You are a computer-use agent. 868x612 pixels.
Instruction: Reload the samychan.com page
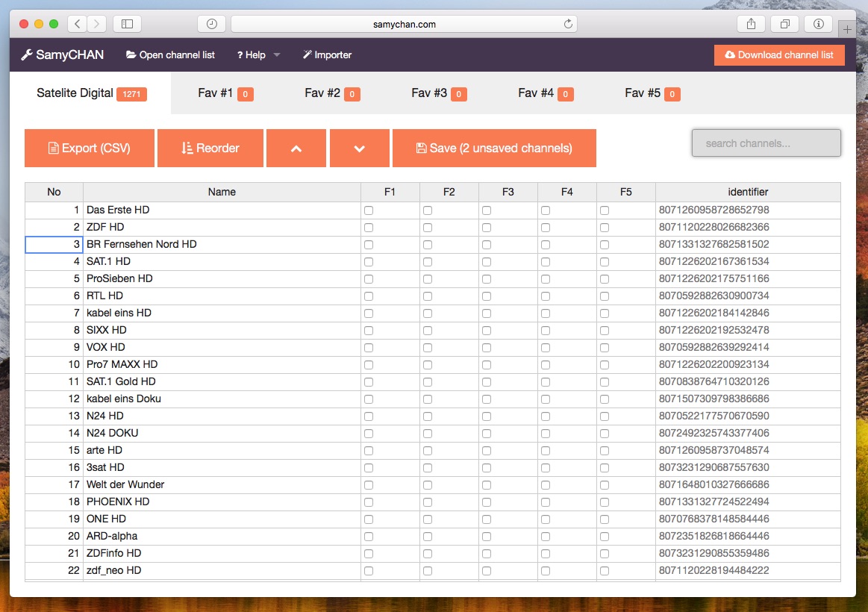568,24
